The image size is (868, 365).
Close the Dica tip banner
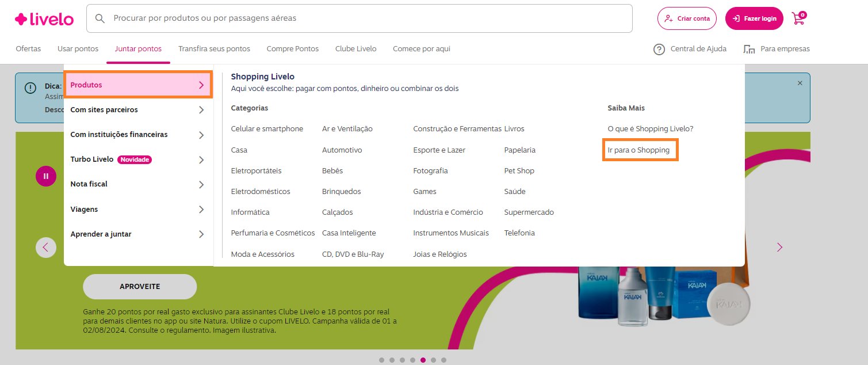[800, 83]
